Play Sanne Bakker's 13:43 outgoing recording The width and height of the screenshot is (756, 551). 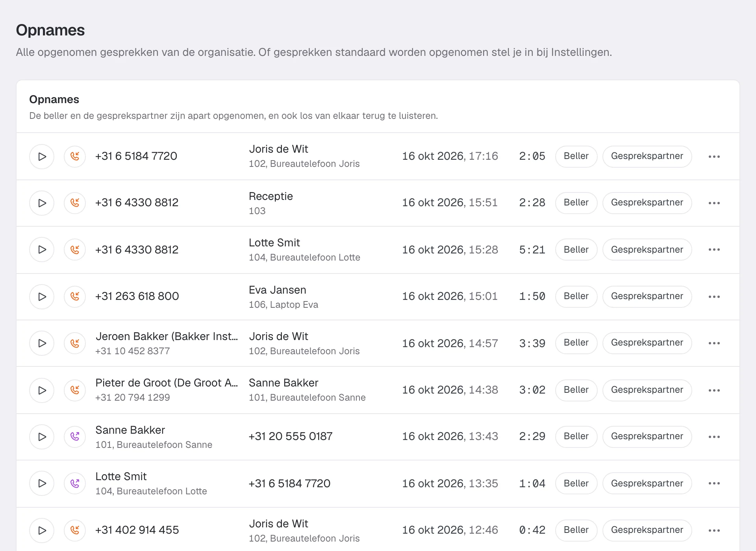pyautogui.click(x=42, y=437)
